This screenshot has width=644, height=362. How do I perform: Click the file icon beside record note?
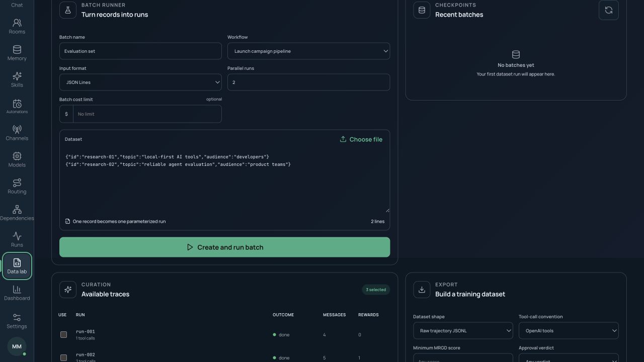[67, 221]
